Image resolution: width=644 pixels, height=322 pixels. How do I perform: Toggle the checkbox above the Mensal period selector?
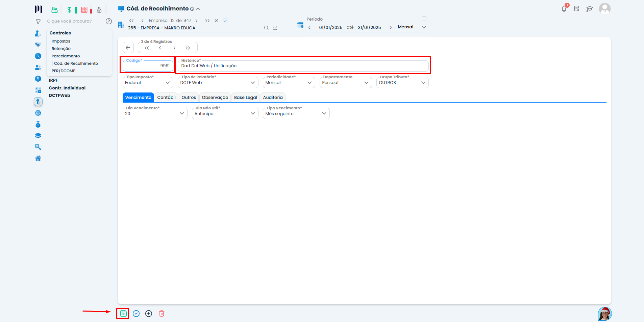(424, 19)
